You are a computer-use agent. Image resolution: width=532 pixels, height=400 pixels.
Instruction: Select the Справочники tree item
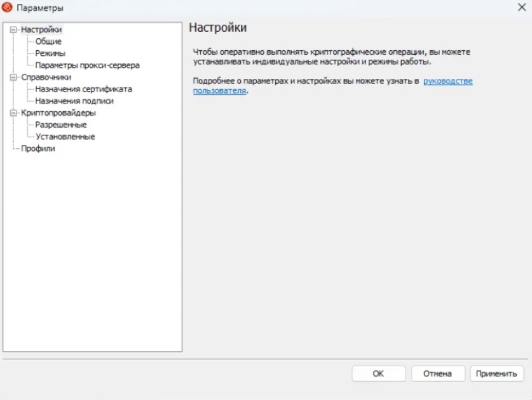click(46, 78)
